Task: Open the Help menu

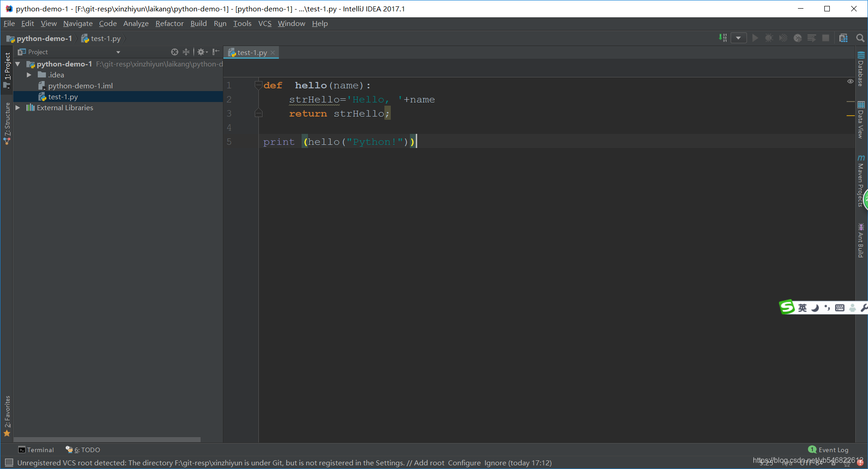Action: pos(320,23)
